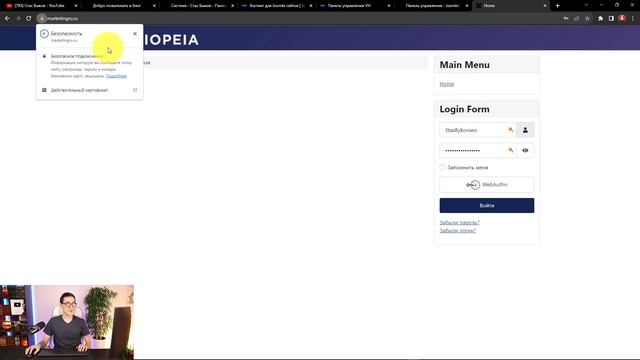Open the extensions puzzle icon
640x360 pixels.
point(600,18)
